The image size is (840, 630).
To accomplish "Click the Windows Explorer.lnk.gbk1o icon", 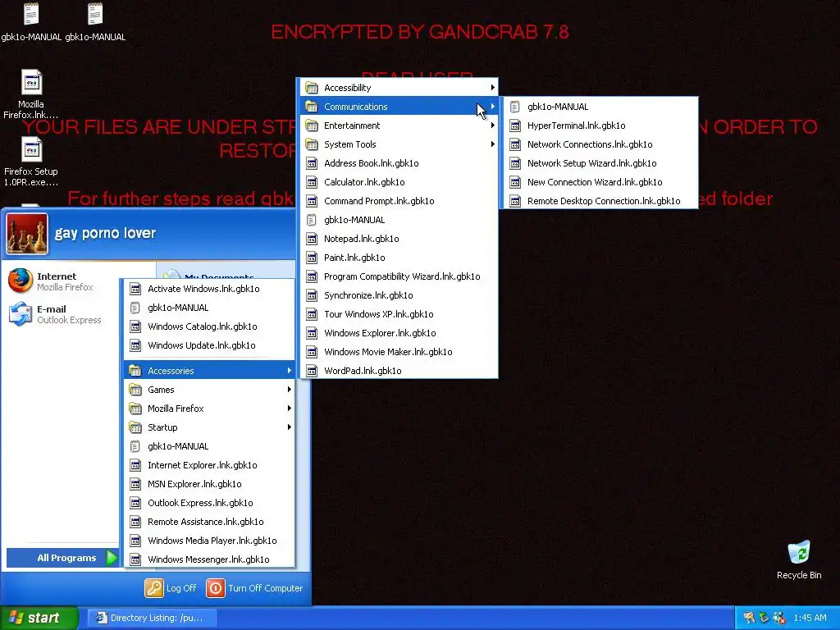I will (312, 333).
